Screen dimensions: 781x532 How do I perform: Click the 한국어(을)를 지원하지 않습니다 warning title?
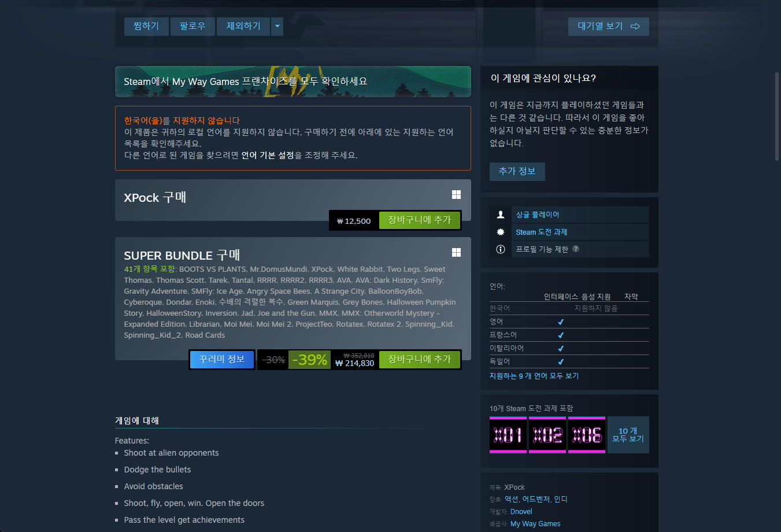coord(182,120)
